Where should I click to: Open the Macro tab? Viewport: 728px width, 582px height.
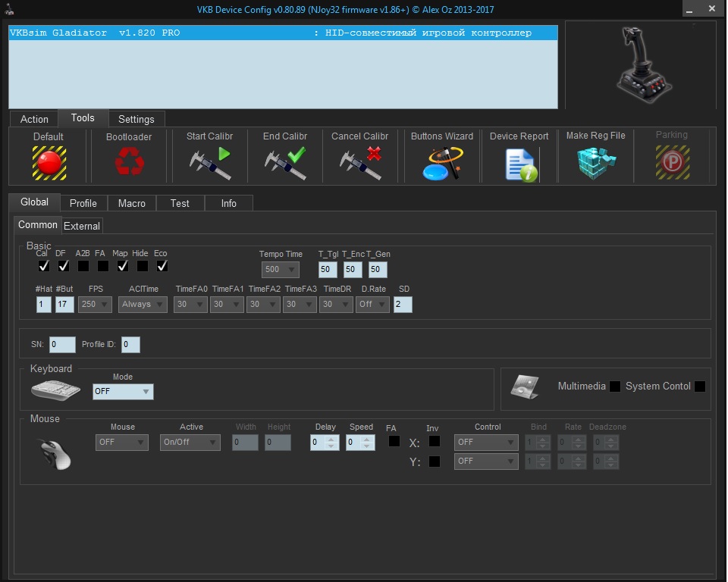pos(132,203)
